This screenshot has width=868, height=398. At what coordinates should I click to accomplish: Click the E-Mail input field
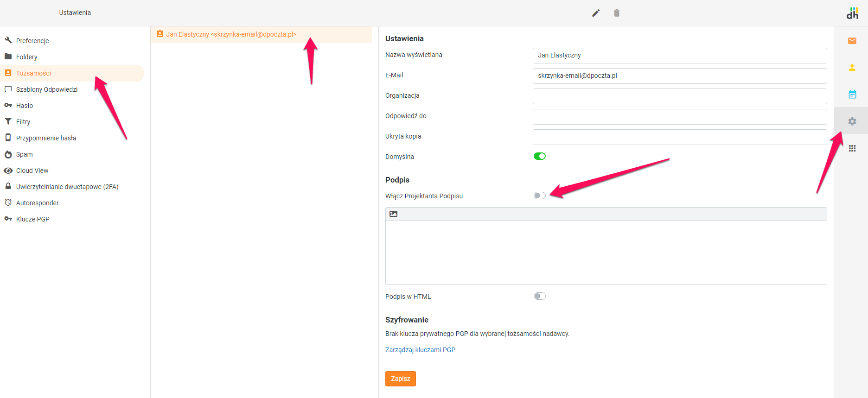pos(680,76)
